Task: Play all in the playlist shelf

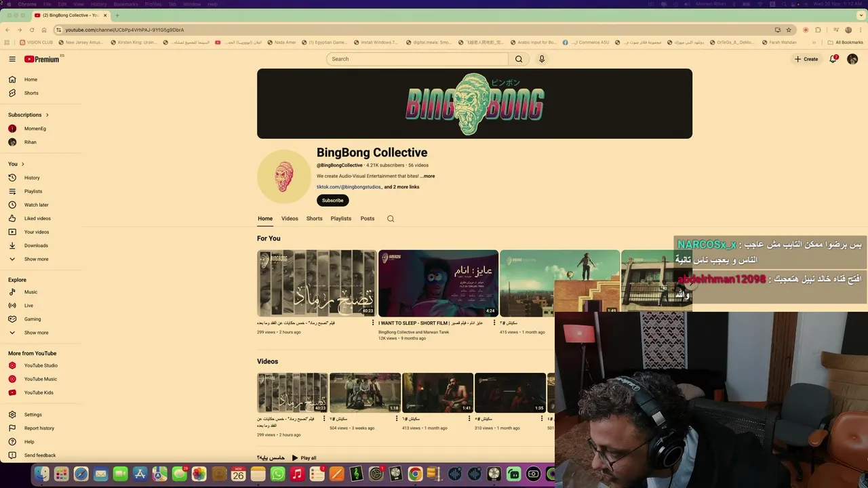Action: click(x=304, y=458)
